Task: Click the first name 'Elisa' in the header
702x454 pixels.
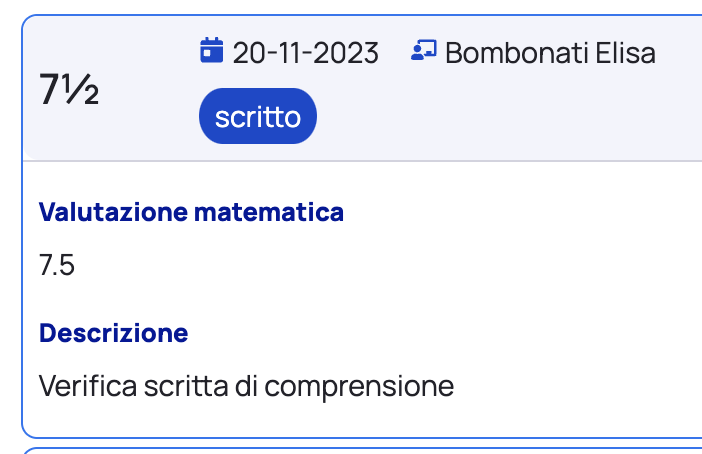Action: 626,52
